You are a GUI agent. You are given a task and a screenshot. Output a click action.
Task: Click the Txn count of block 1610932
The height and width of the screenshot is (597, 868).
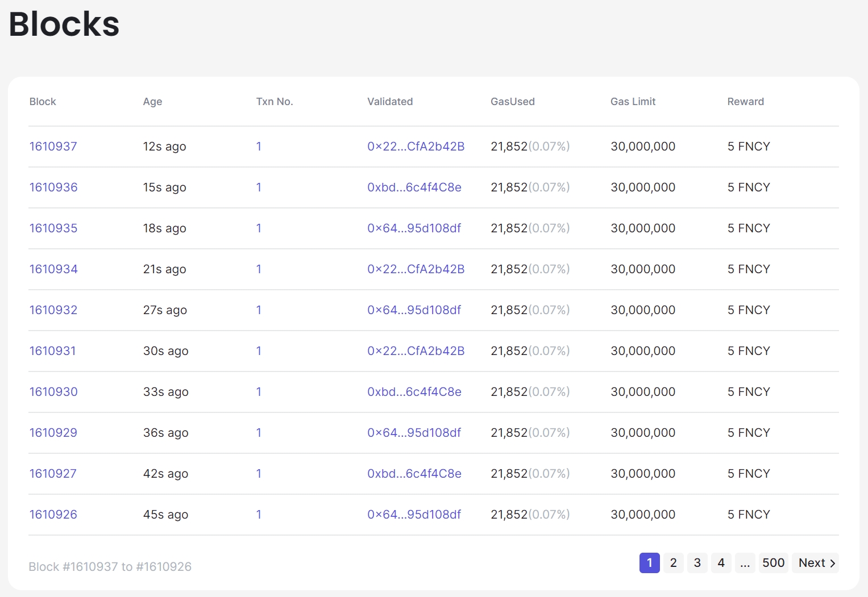[x=259, y=310]
